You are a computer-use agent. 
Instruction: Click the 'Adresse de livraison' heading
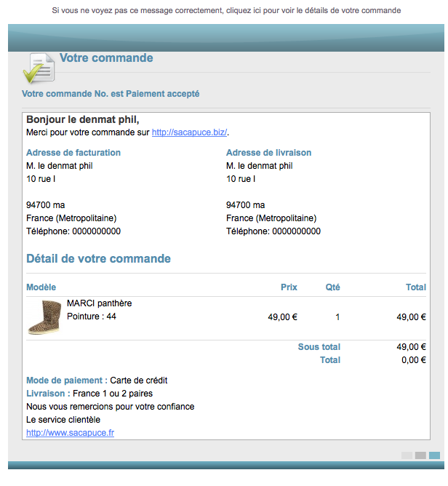[x=268, y=153]
